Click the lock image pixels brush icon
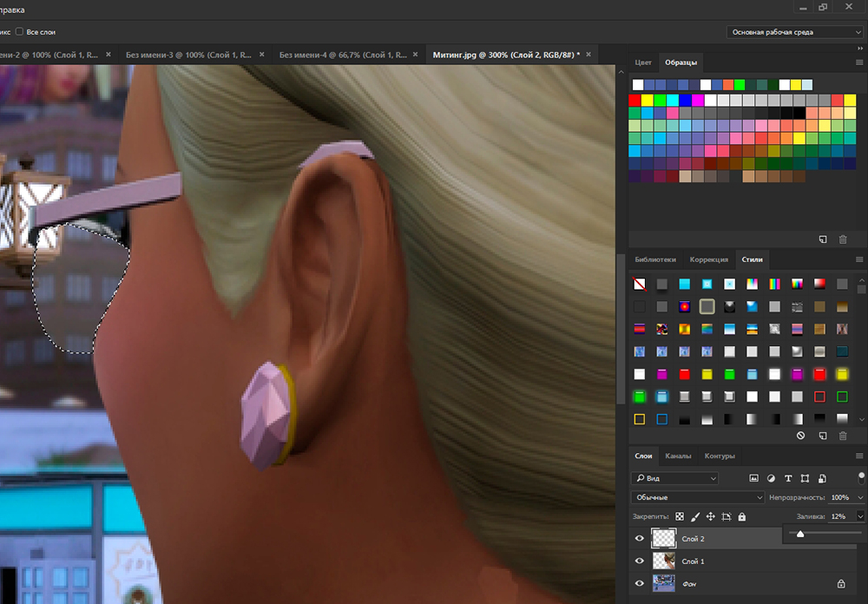This screenshot has height=604, width=868. 695,516
